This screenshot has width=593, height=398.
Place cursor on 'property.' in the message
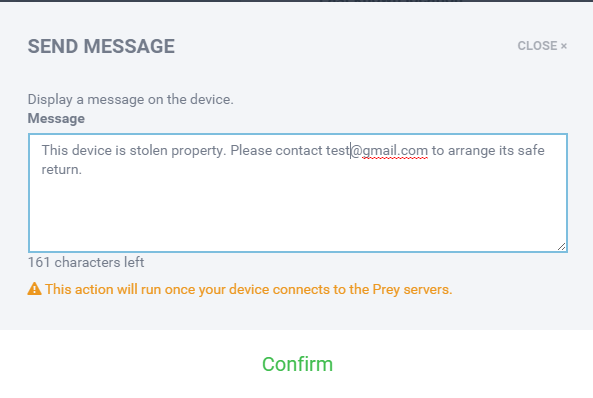click(x=199, y=151)
